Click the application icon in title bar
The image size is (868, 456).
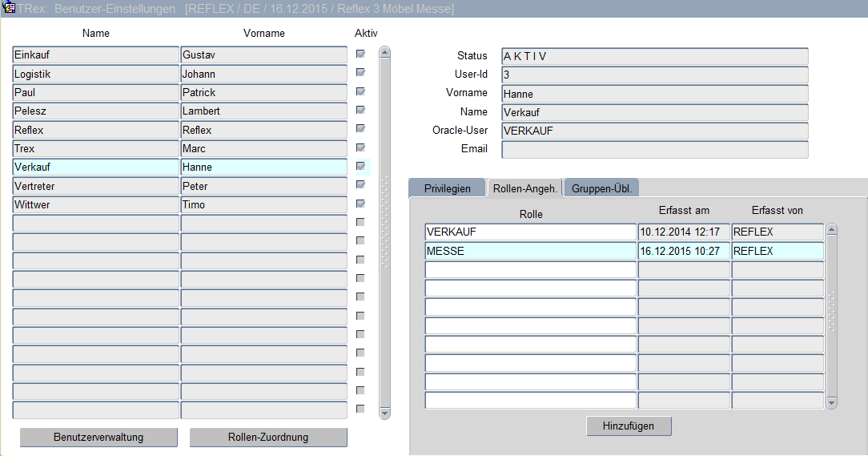pos(10,8)
